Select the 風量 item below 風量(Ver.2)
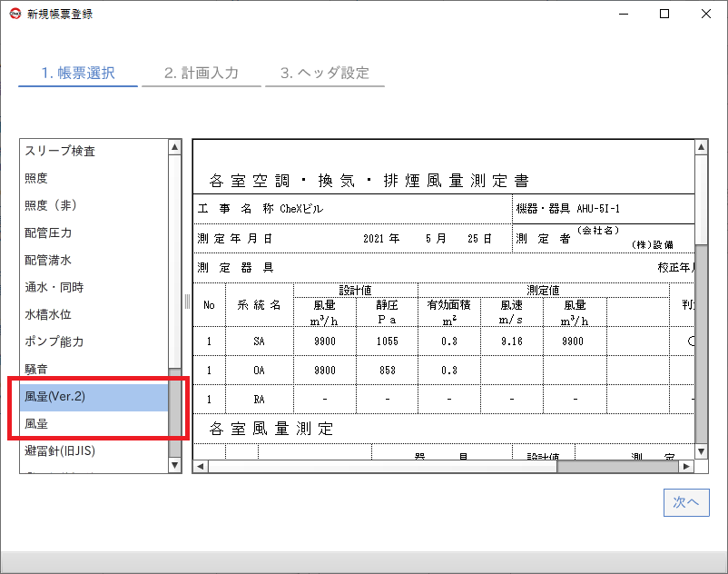The width and height of the screenshot is (728, 574). point(36,424)
